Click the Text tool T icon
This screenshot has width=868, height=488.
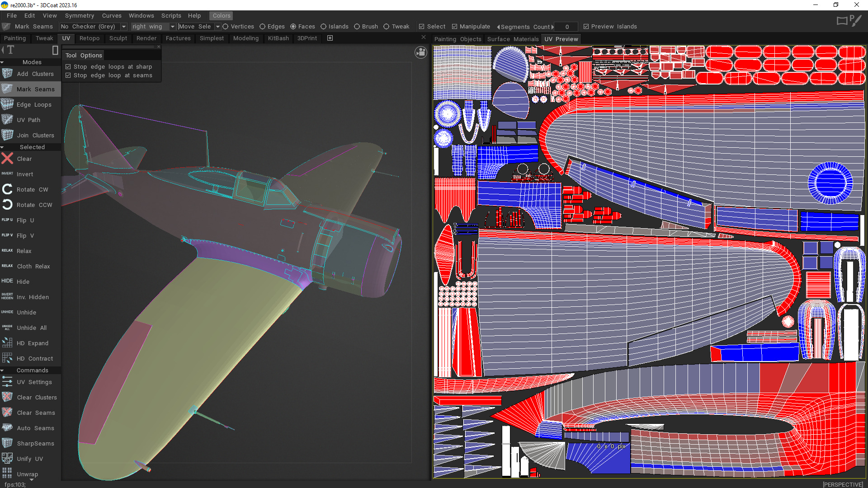[11, 50]
